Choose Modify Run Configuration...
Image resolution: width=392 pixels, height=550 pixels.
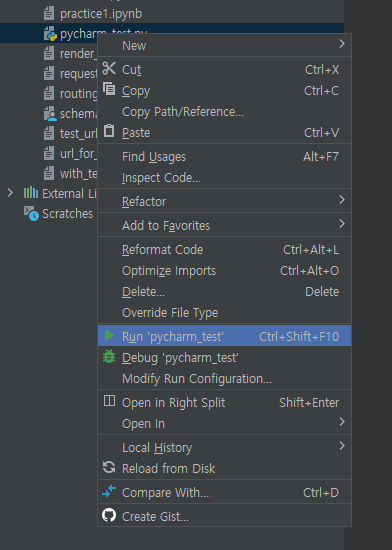pos(224,378)
